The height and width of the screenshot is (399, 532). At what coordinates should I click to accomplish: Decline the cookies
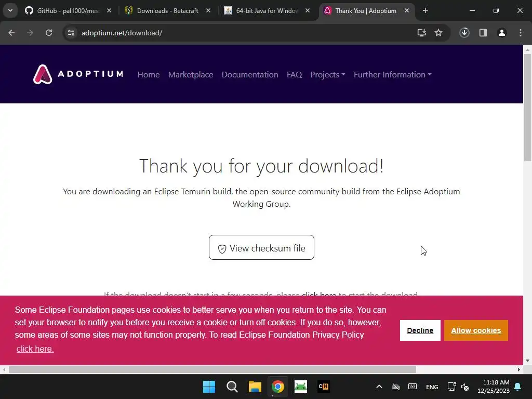[420, 330]
